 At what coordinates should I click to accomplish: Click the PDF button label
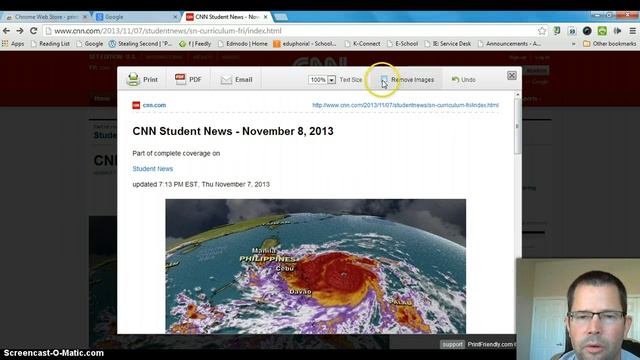coord(195,80)
